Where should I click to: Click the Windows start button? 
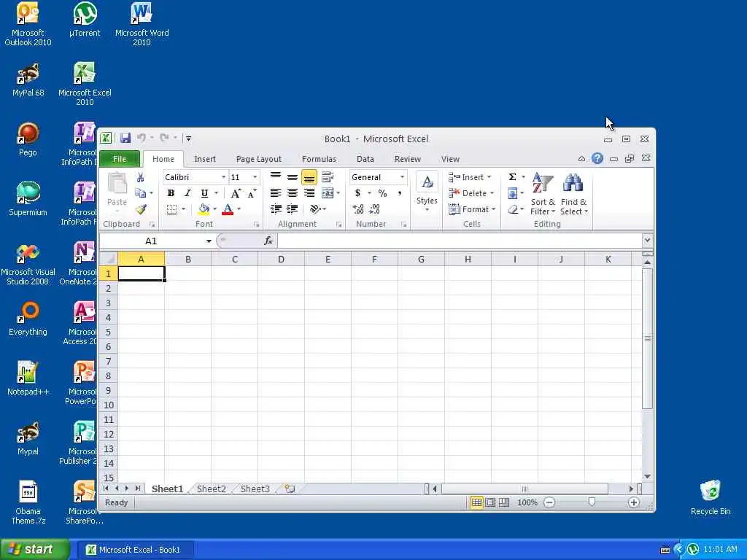pos(34,550)
